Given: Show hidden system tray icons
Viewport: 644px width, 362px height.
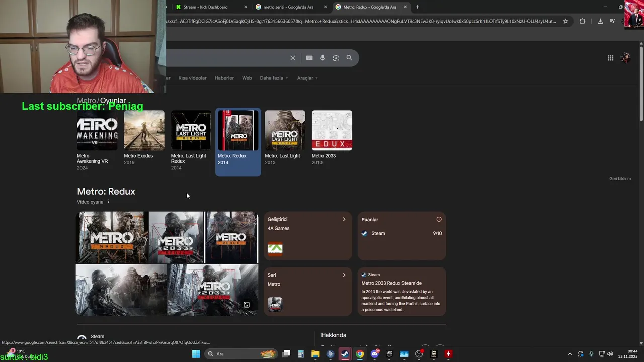Looking at the screenshot, I should 570,354.
